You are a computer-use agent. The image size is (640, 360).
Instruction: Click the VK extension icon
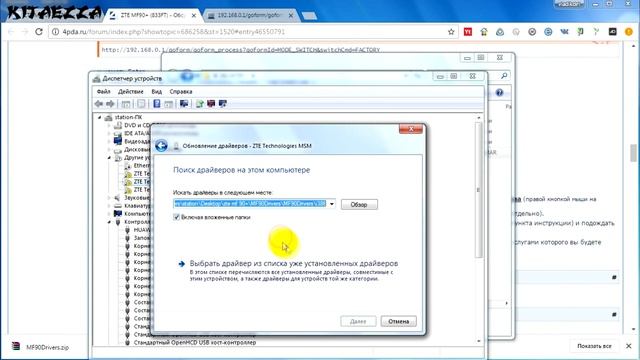pos(564,31)
